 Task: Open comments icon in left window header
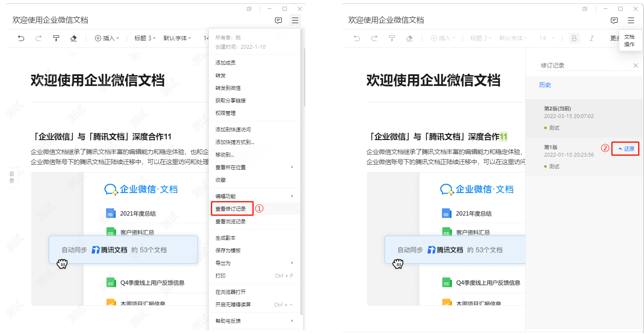(x=278, y=21)
